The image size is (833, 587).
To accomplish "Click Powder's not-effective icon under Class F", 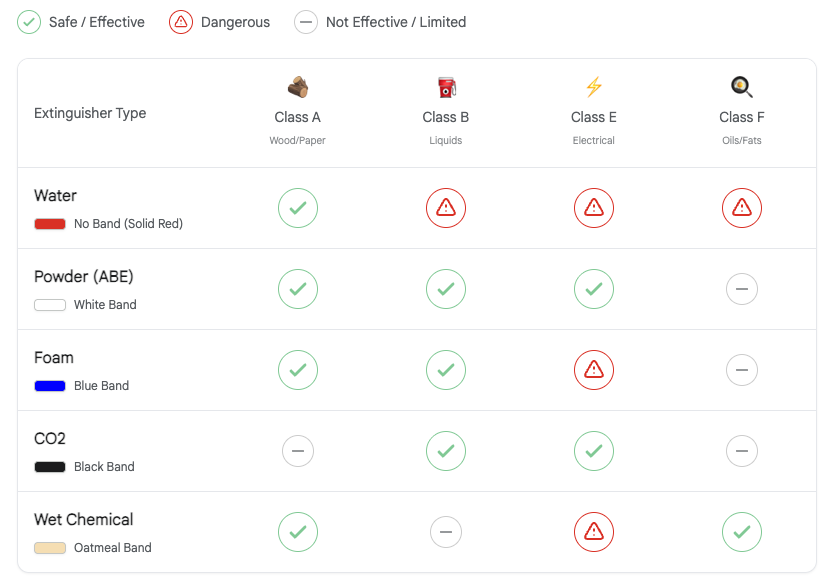I will coord(742,289).
